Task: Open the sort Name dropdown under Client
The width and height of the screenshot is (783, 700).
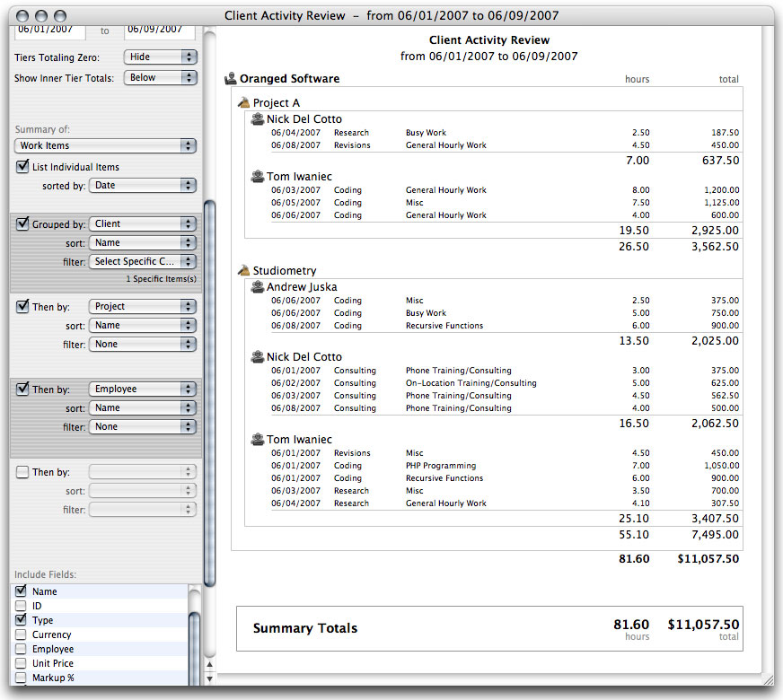Action: coord(143,242)
